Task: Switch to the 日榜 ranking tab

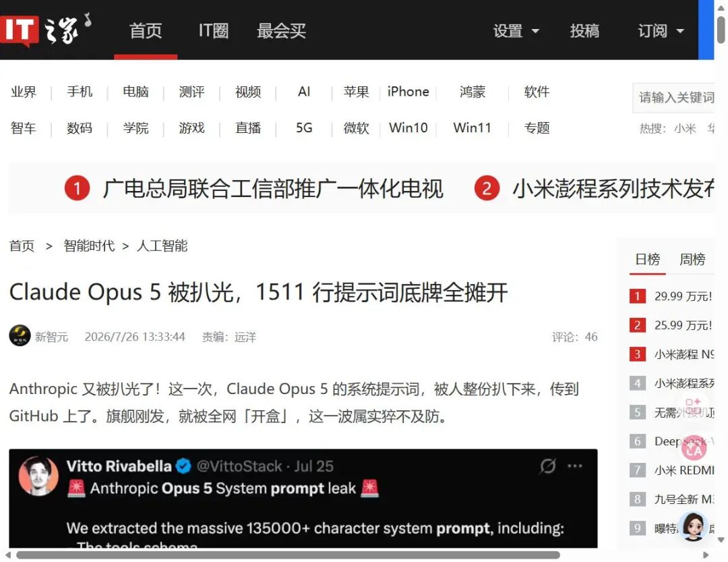Action: pos(648,259)
